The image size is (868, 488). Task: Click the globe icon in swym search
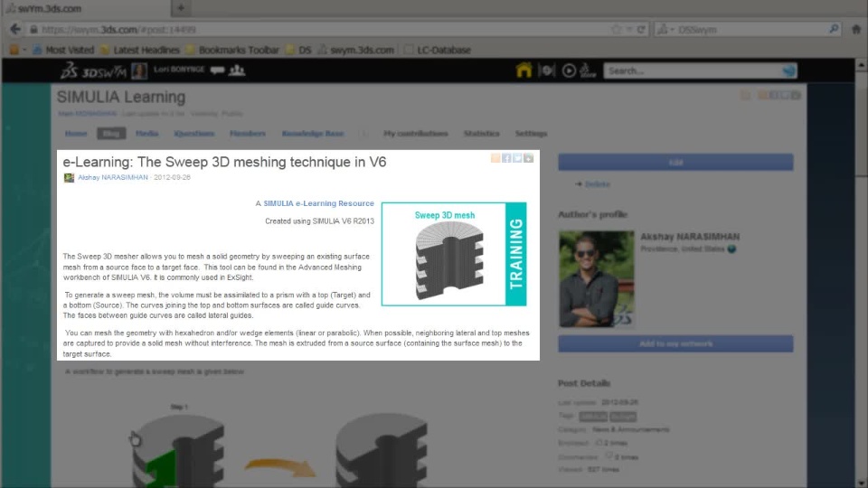pos(788,70)
